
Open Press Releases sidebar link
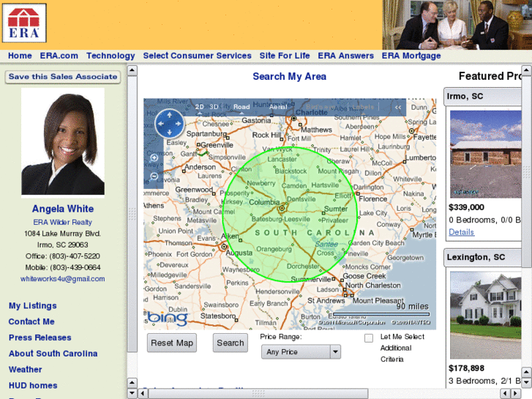[x=40, y=338]
